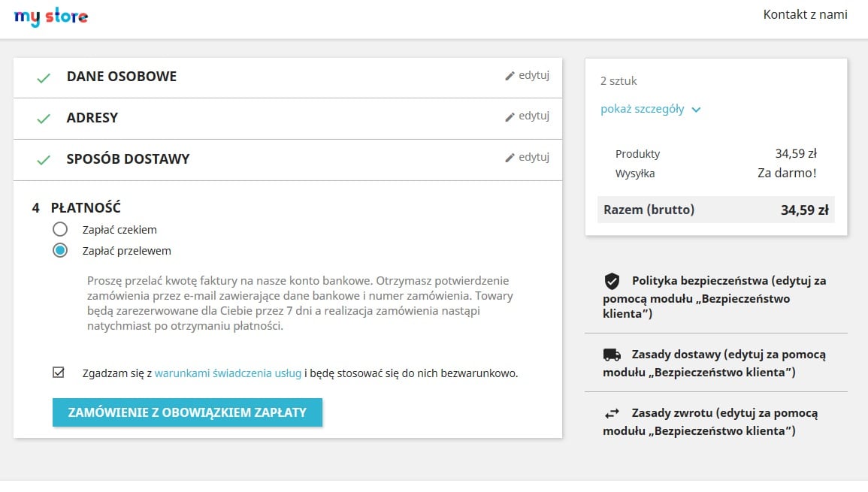Click the chevron arrow next to pokaż szczegóły

click(x=696, y=110)
